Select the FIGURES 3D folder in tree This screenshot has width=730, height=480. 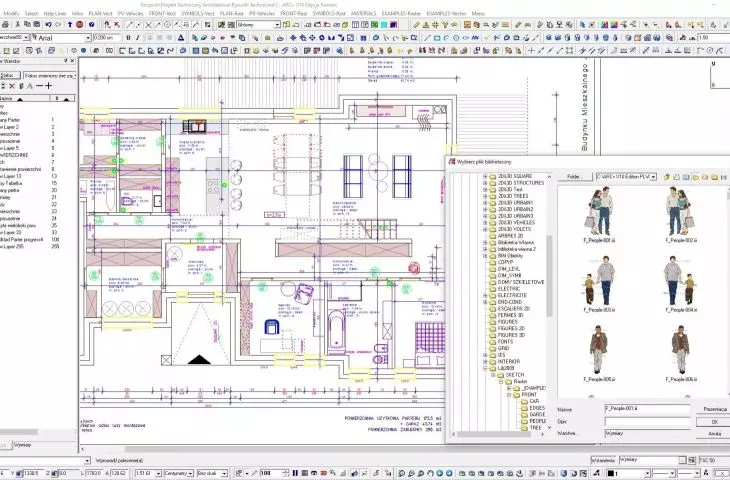click(x=507, y=335)
